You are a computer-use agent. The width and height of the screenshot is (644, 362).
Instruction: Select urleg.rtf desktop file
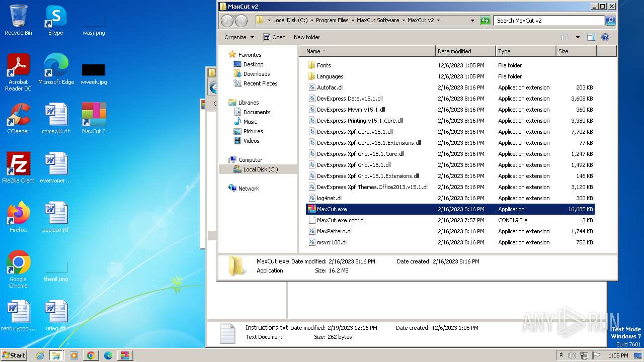pyautogui.click(x=56, y=316)
